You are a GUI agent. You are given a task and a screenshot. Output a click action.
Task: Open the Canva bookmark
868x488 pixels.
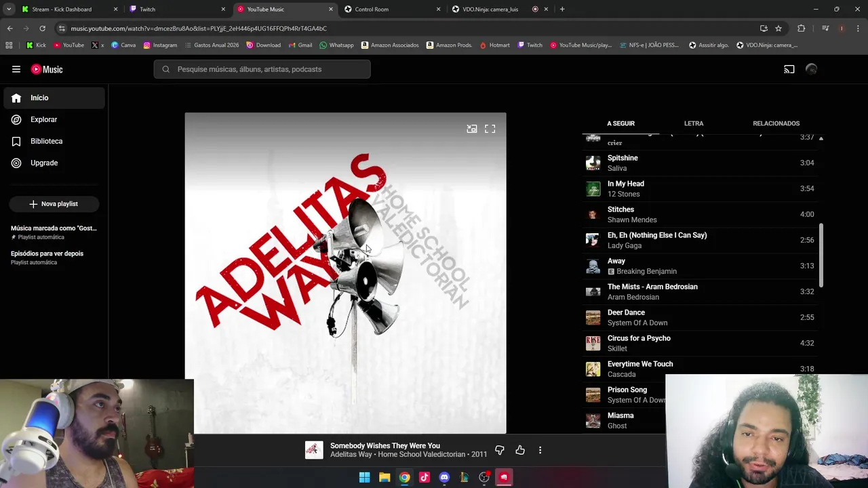[123, 45]
